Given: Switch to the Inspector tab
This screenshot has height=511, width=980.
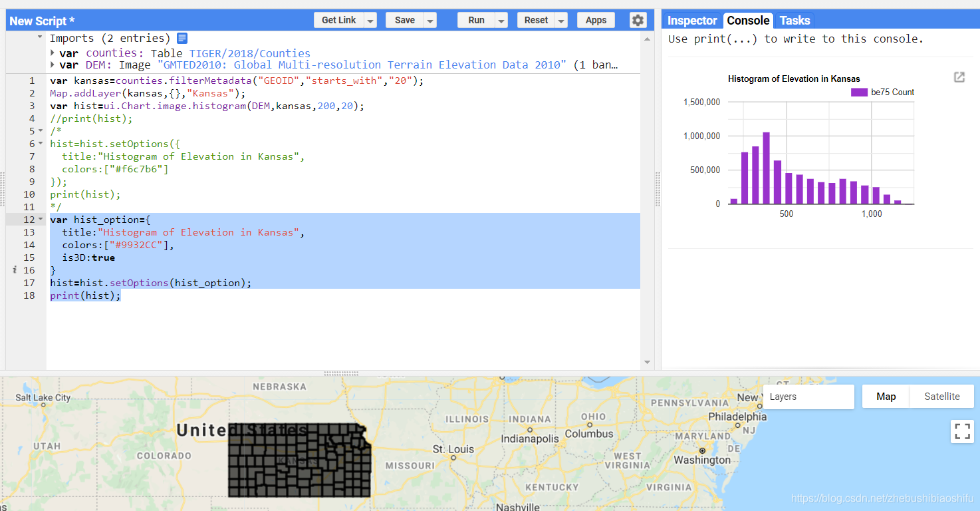Looking at the screenshot, I should point(692,21).
